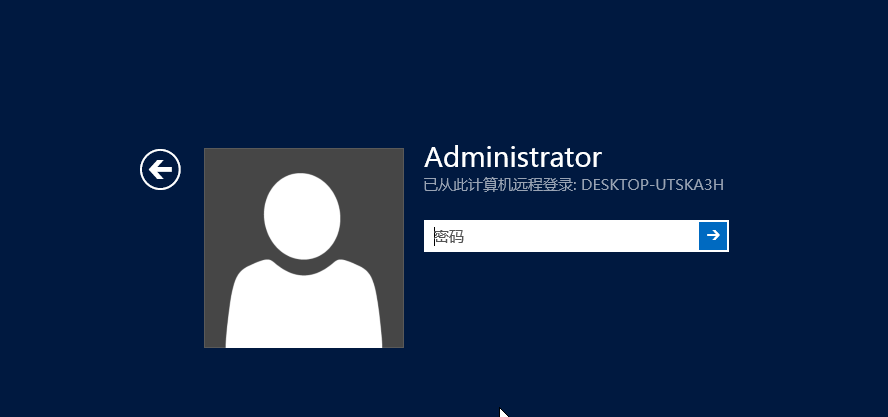
Task: Click the 已从此计算机远程登录 status label
Action: click(x=499, y=185)
